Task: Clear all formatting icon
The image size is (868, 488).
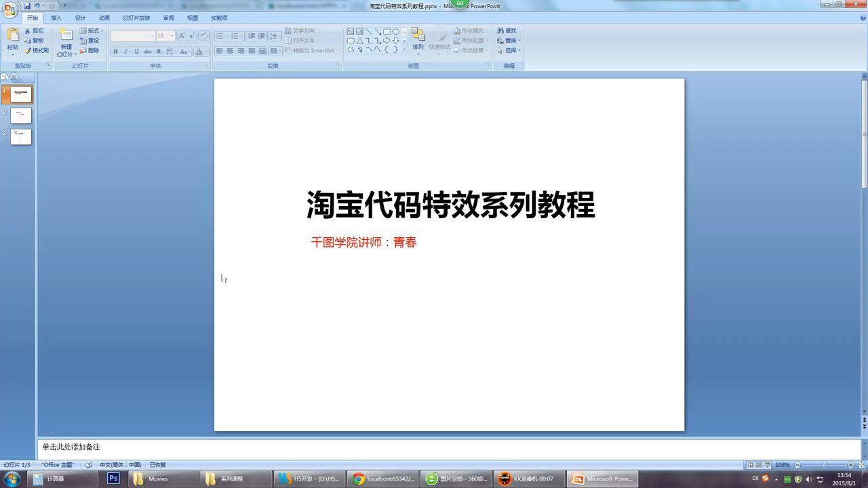Action: pos(203,35)
